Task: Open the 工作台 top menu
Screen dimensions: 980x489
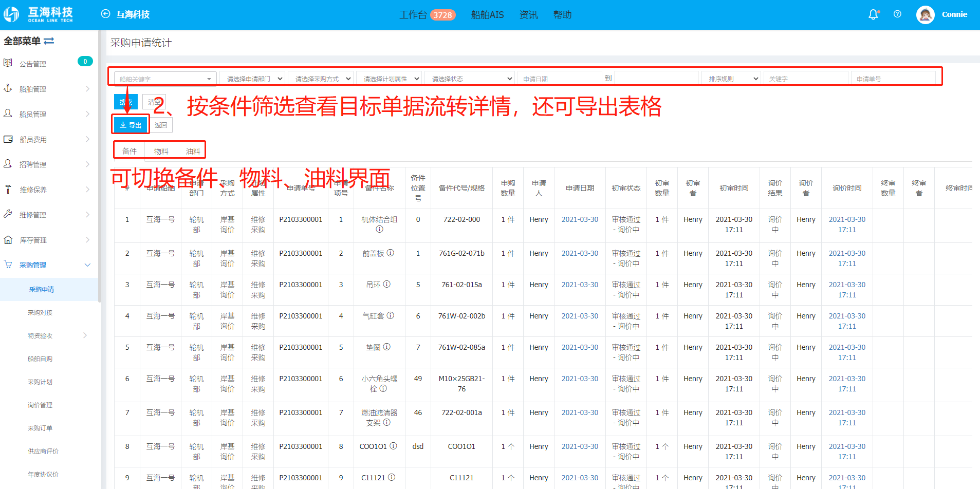Action: click(x=413, y=15)
